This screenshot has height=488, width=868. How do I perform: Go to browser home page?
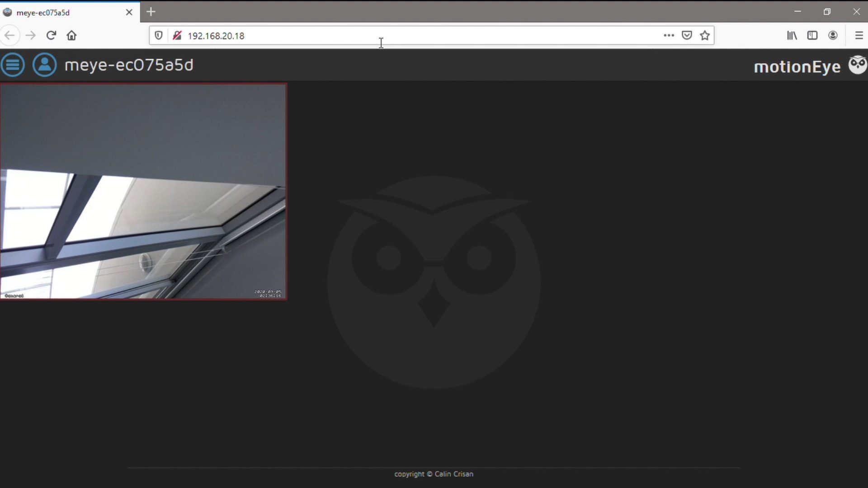[71, 35]
